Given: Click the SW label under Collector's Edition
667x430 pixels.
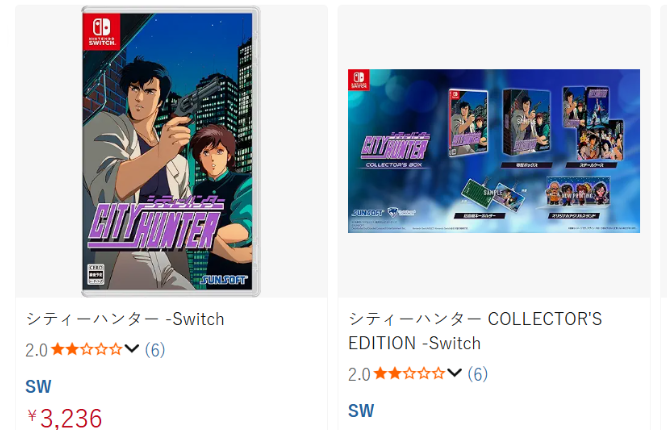Looking at the screenshot, I should [x=361, y=411].
